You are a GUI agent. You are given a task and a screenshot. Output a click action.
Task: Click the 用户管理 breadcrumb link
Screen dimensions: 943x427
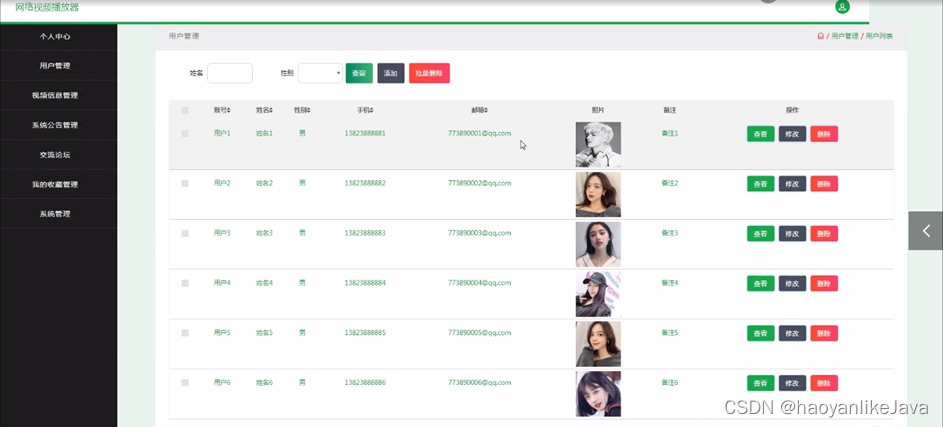(844, 36)
